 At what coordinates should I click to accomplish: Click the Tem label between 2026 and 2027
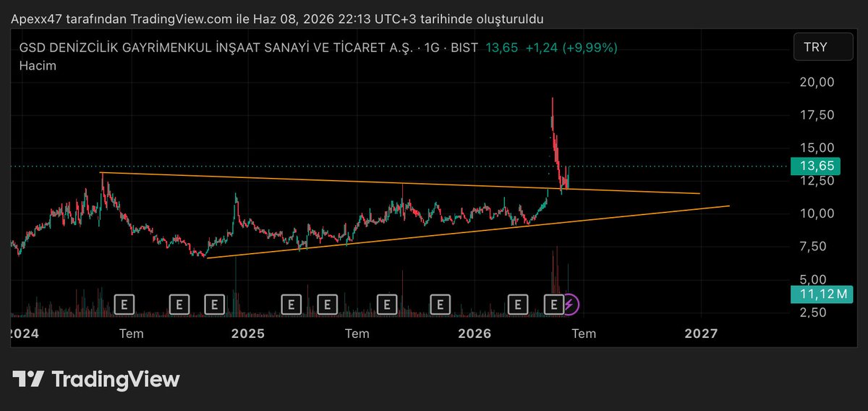point(584,334)
